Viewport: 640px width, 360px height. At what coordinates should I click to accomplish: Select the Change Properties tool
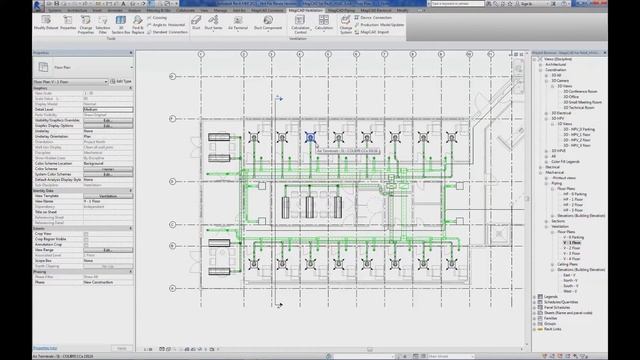(86, 24)
